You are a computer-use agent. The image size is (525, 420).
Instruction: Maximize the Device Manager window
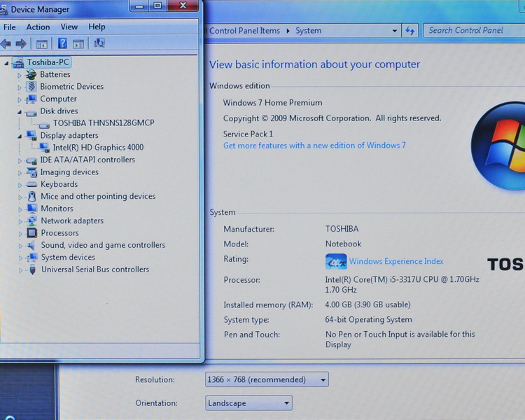[157, 6]
